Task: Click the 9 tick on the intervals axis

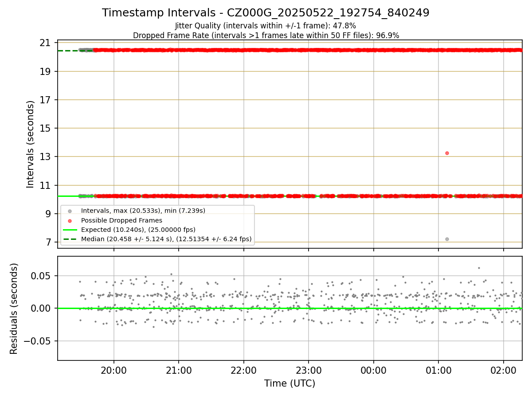Action: 47,214
